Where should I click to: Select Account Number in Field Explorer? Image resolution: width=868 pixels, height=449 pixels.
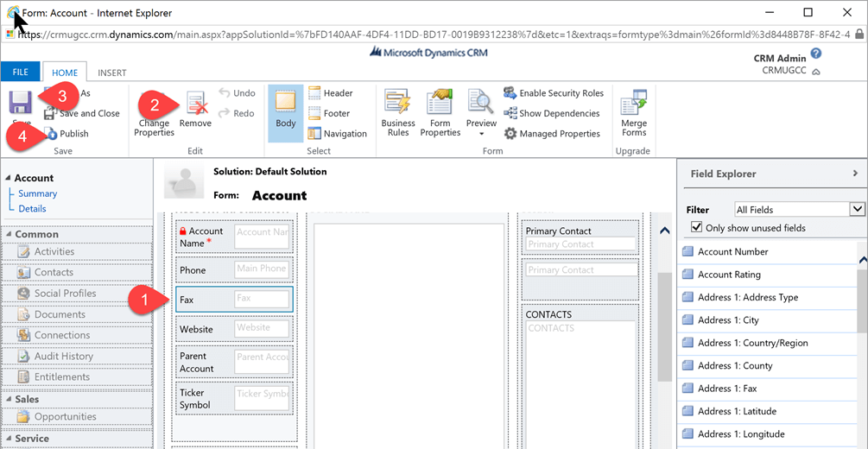(767, 251)
